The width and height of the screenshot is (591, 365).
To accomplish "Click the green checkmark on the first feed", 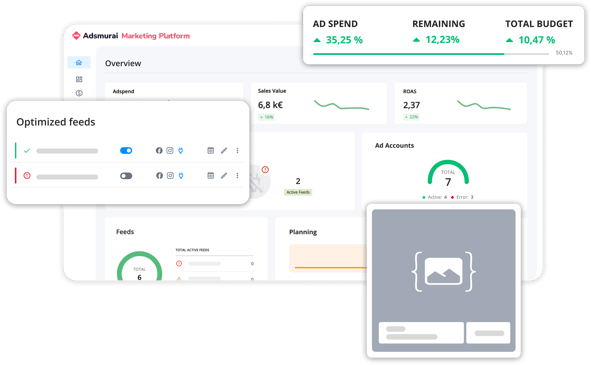I will pos(27,150).
